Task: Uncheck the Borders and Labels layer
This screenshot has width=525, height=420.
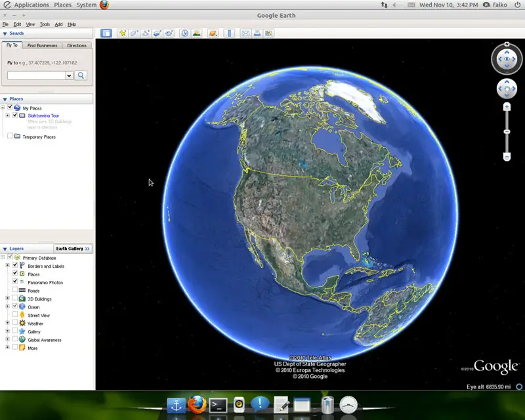Action: pos(15,265)
